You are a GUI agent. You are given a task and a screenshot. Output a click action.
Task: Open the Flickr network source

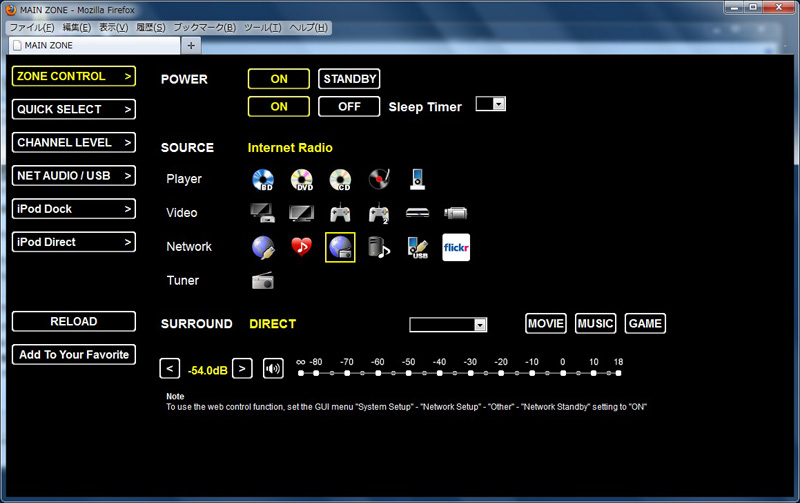coord(456,247)
